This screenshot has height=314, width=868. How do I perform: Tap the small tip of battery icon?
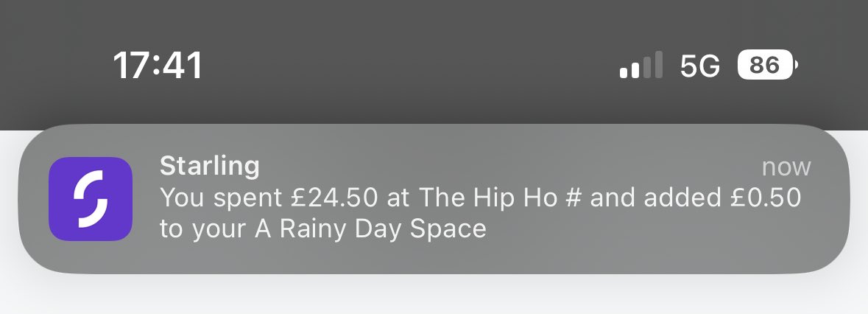pyautogui.click(x=796, y=66)
